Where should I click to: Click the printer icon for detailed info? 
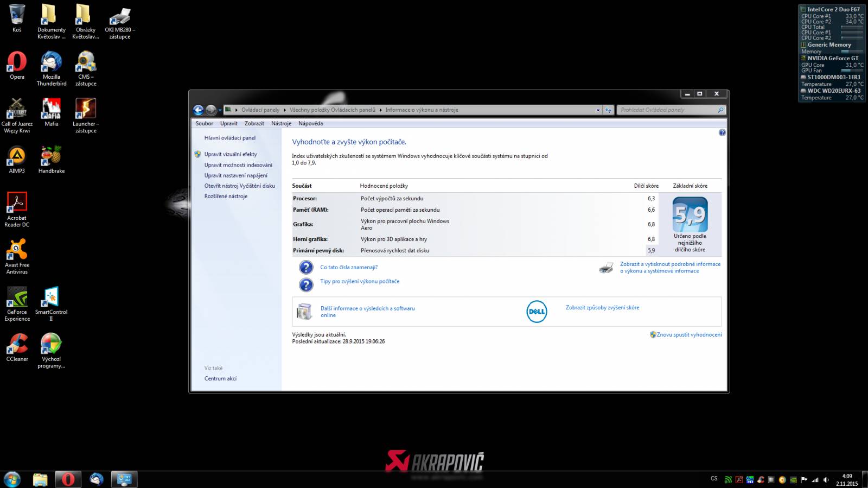(606, 268)
